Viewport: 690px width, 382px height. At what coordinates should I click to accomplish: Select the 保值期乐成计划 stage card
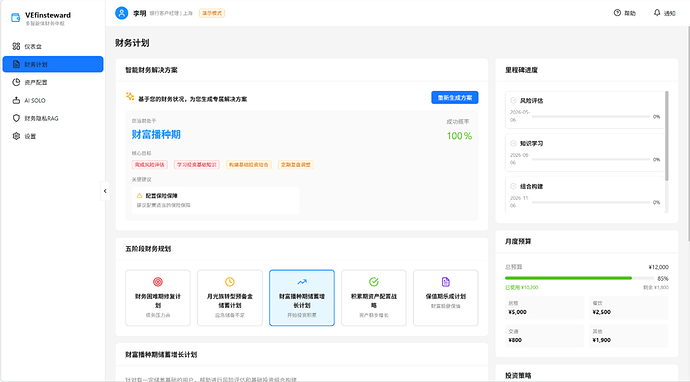coord(446,298)
